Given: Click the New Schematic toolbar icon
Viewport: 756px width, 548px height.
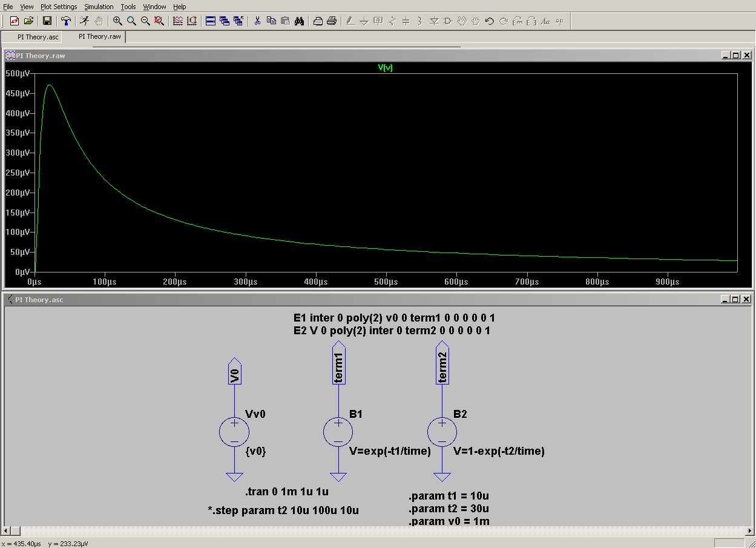Looking at the screenshot, I should click(15, 21).
